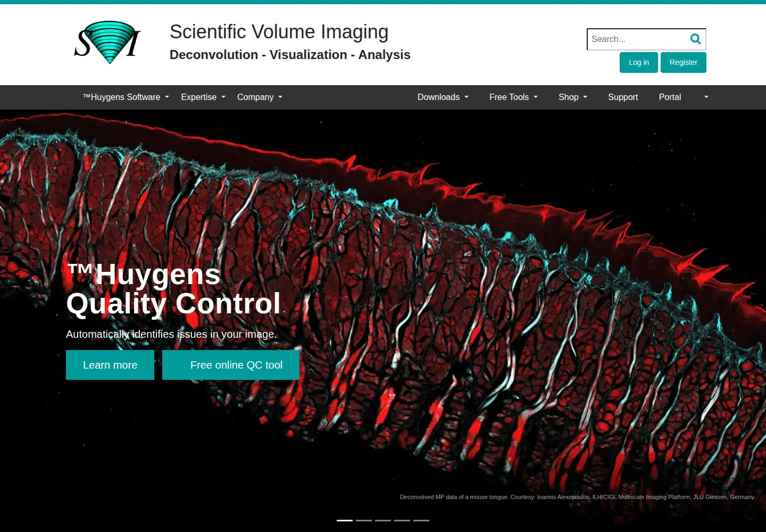The width and height of the screenshot is (766, 532).
Task: Click the Huygens Quality Control heading
Action: click(173, 289)
